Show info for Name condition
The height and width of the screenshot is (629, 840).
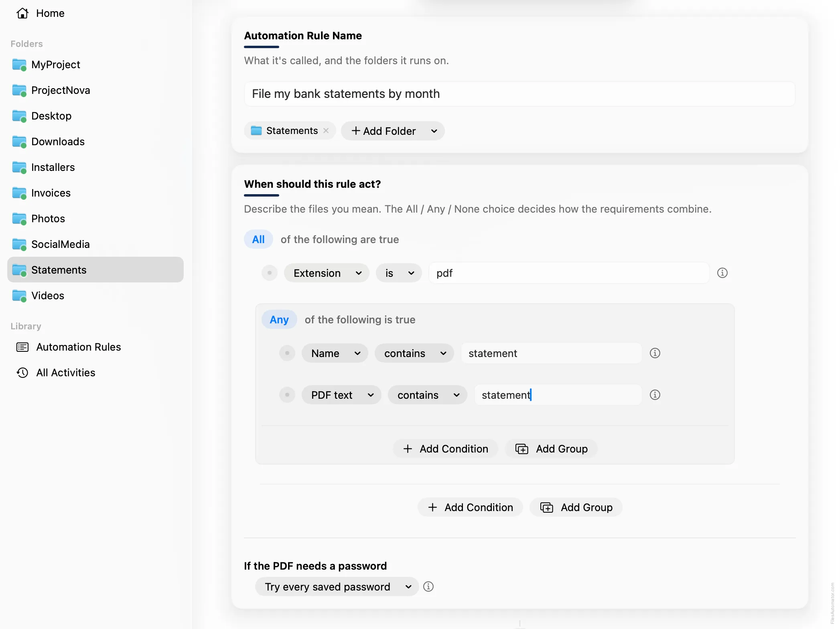click(655, 353)
